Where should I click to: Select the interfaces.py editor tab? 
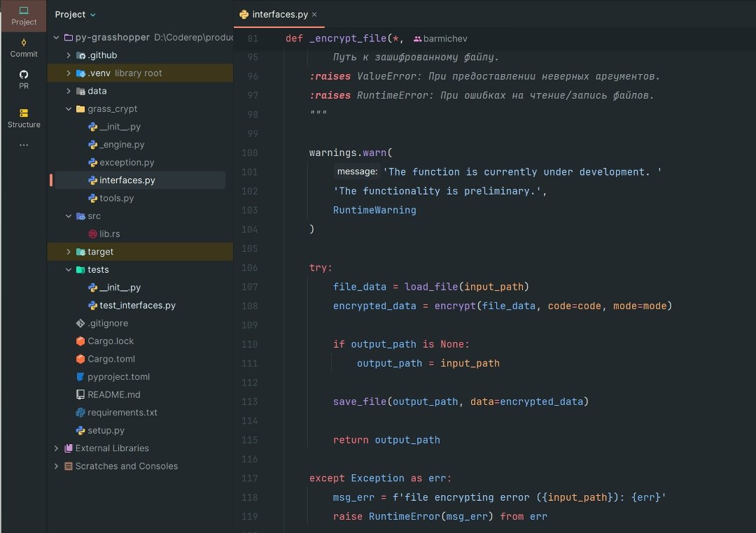pyautogui.click(x=278, y=14)
